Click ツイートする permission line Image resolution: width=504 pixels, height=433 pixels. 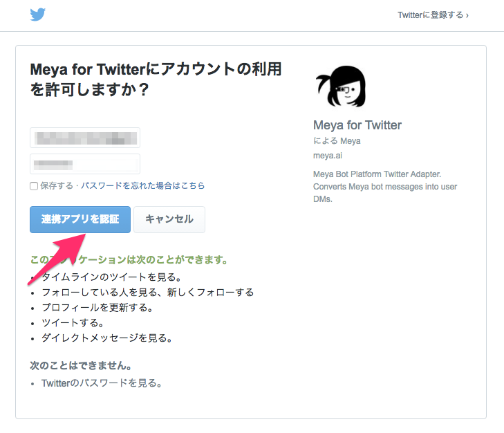(73, 322)
